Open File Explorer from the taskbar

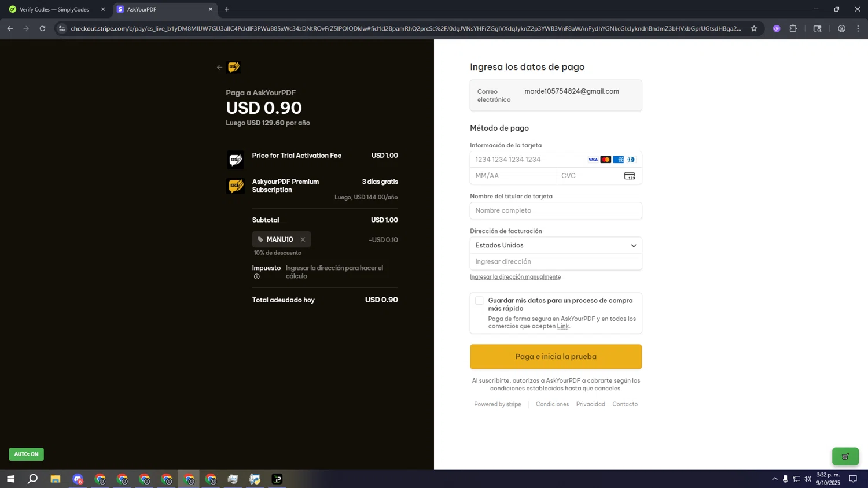[56, 479]
